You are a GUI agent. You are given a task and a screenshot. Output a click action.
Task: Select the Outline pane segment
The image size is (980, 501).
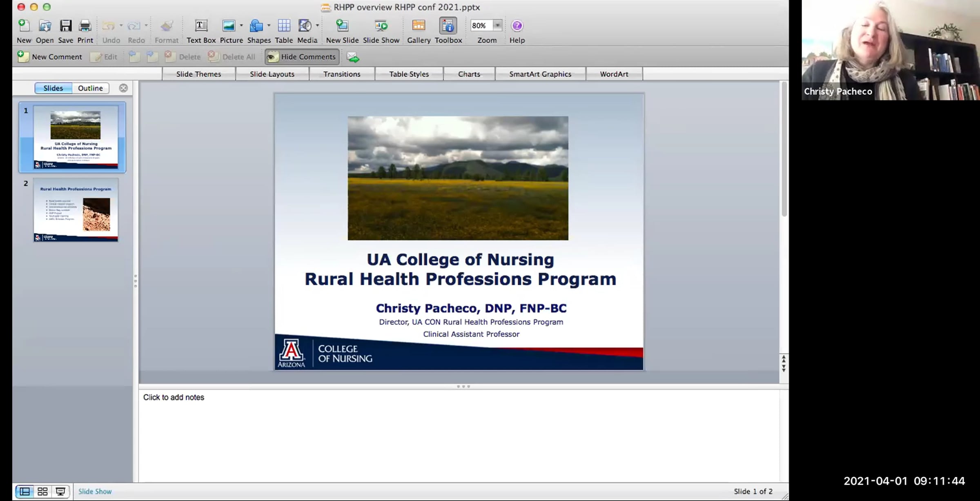(x=90, y=88)
